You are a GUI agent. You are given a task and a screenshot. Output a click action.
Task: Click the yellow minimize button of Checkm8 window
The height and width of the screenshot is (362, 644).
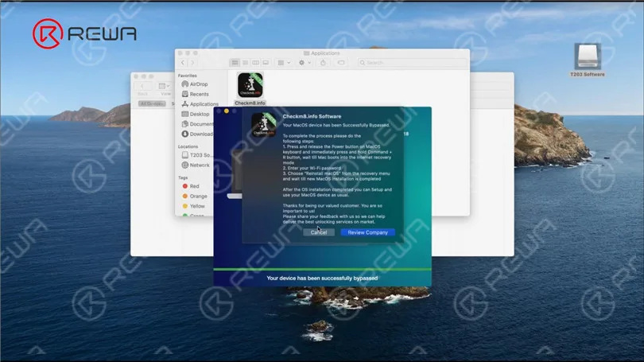coord(227,111)
